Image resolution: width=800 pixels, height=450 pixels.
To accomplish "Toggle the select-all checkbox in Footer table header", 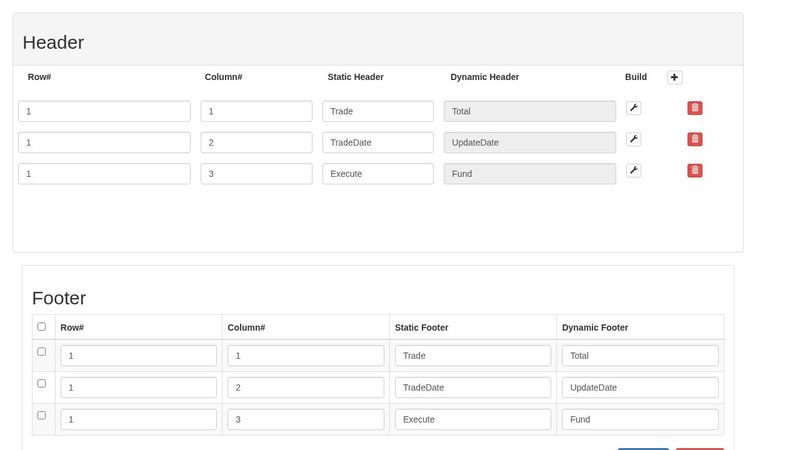I will [x=41, y=326].
